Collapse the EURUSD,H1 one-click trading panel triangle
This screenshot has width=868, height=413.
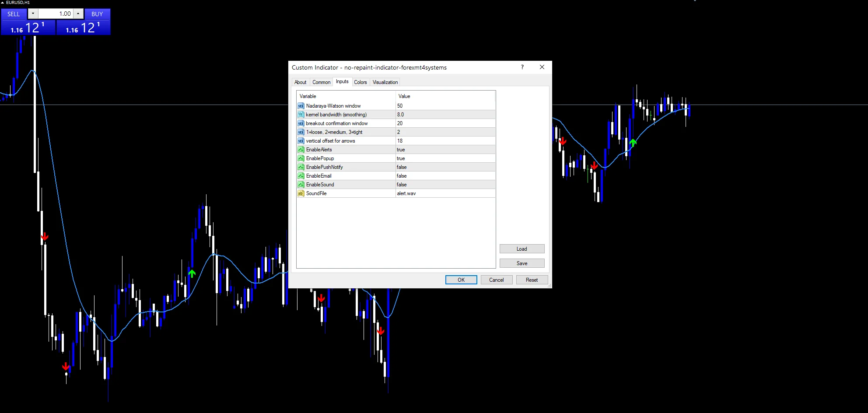[3, 3]
